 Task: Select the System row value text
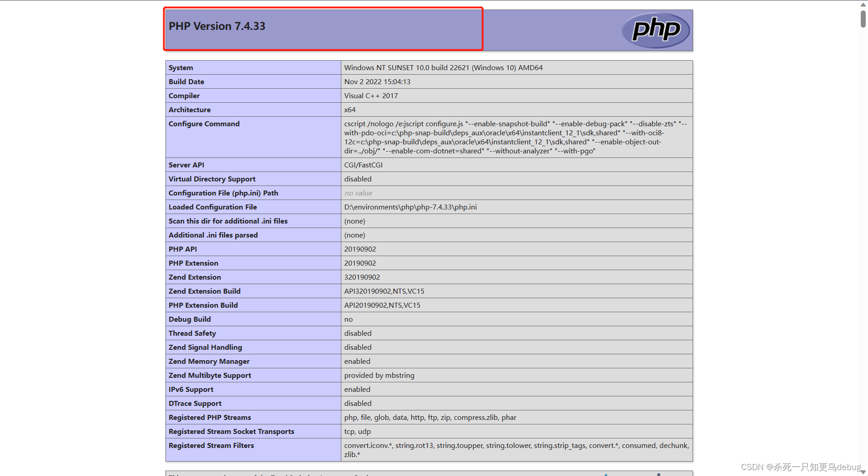click(443, 67)
